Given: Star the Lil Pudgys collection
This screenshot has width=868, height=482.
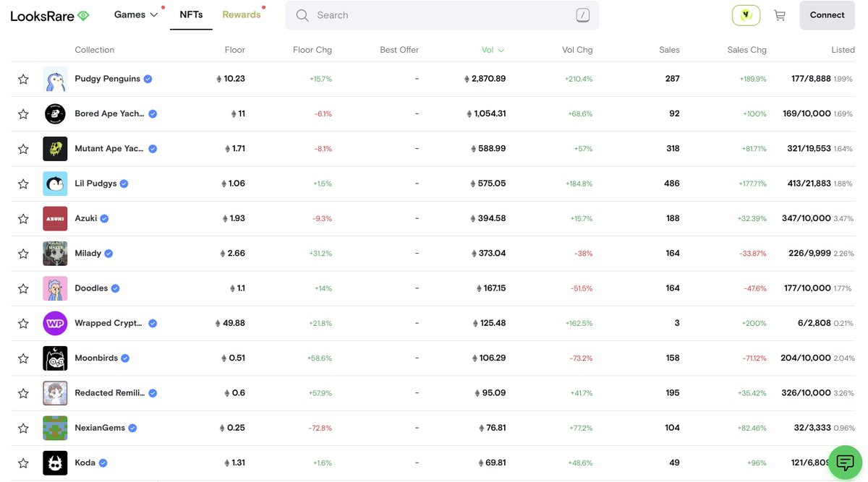Looking at the screenshot, I should (23, 184).
